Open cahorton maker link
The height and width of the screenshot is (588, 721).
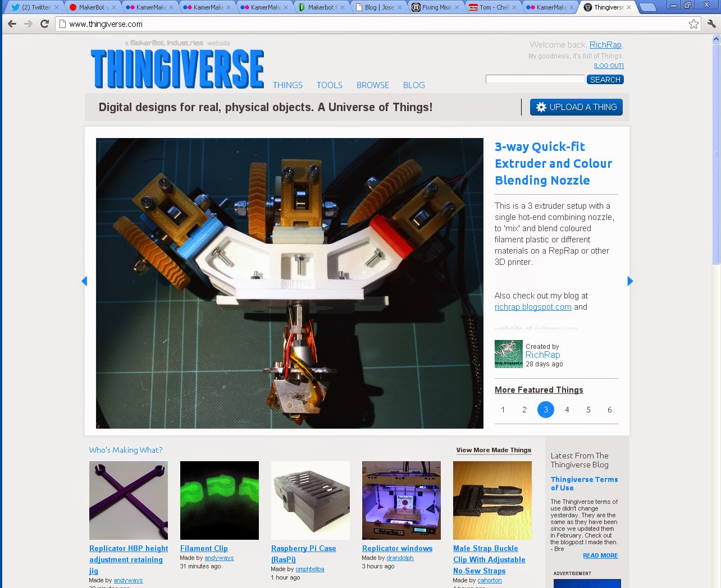pyautogui.click(x=490, y=580)
